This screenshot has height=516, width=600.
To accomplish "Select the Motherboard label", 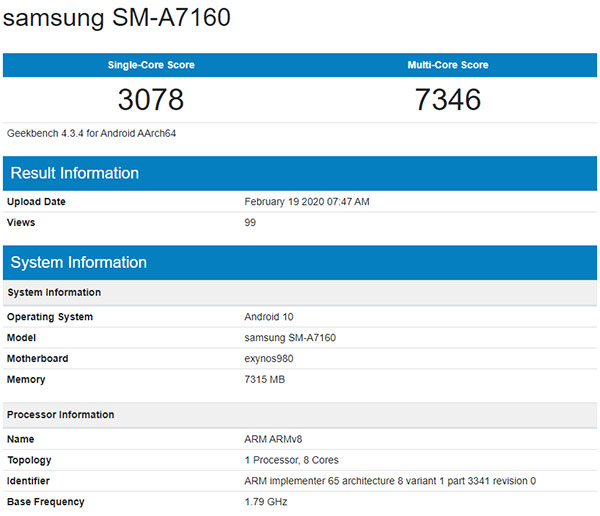I will [38, 359].
